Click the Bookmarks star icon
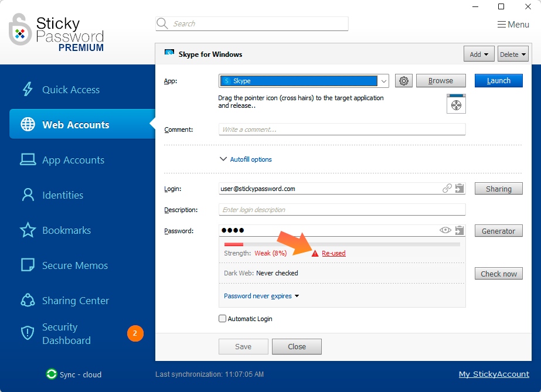541x392 pixels. [28, 230]
